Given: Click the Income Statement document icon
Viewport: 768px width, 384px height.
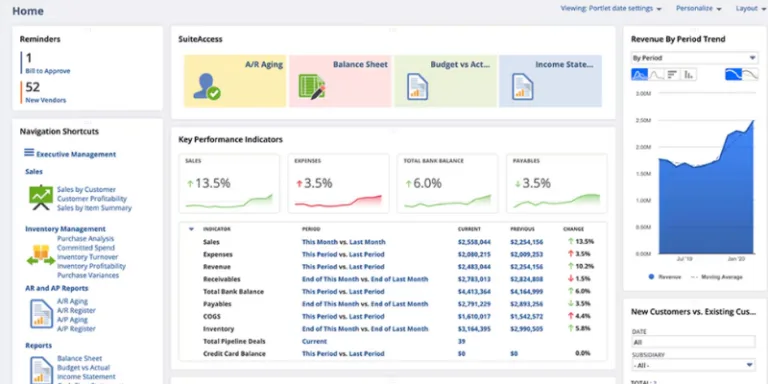Looking at the screenshot, I should click(522, 87).
